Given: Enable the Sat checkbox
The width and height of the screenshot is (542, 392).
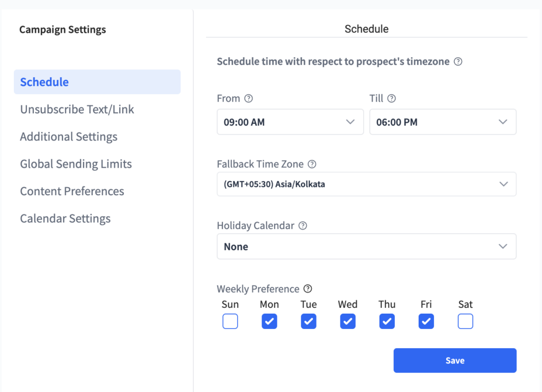Looking at the screenshot, I should coord(465,321).
